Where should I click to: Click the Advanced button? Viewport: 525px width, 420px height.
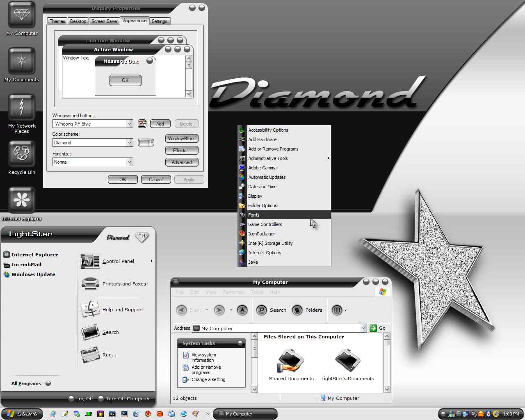point(182,162)
